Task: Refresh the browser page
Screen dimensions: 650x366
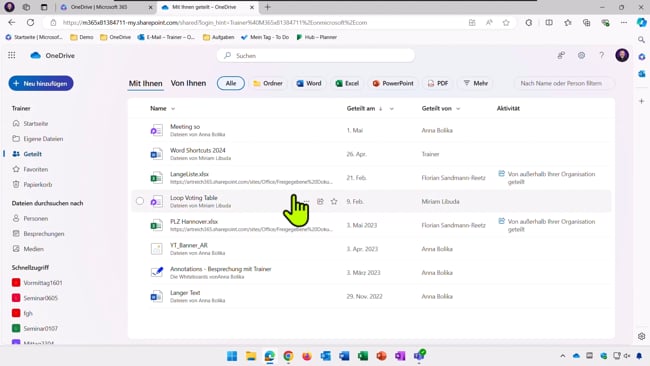Action: pyautogui.click(x=30, y=22)
